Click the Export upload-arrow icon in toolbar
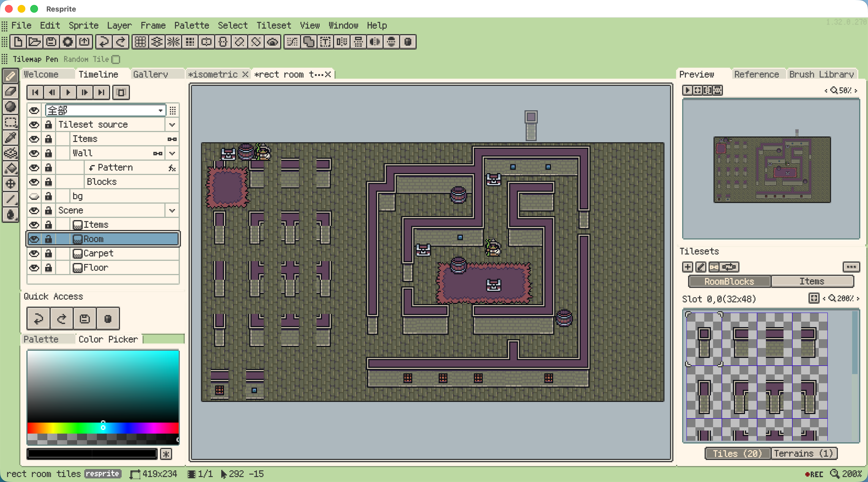 (x=84, y=42)
